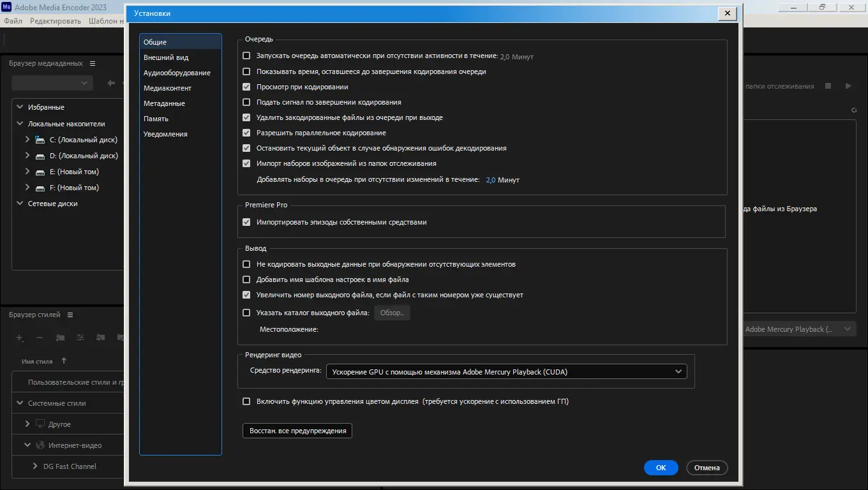Image resolution: width=868 pixels, height=490 pixels.
Task: Click the globe icon next to Интернет-видео
Action: (40, 445)
